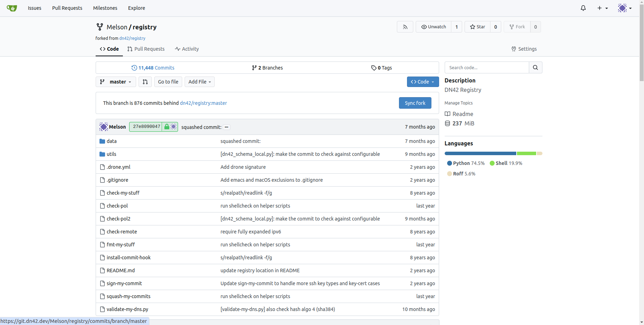The height and width of the screenshot is (325, 644).
Task: Switch to the Pull Requests repo tab
Action: click(x=146, y=49)
